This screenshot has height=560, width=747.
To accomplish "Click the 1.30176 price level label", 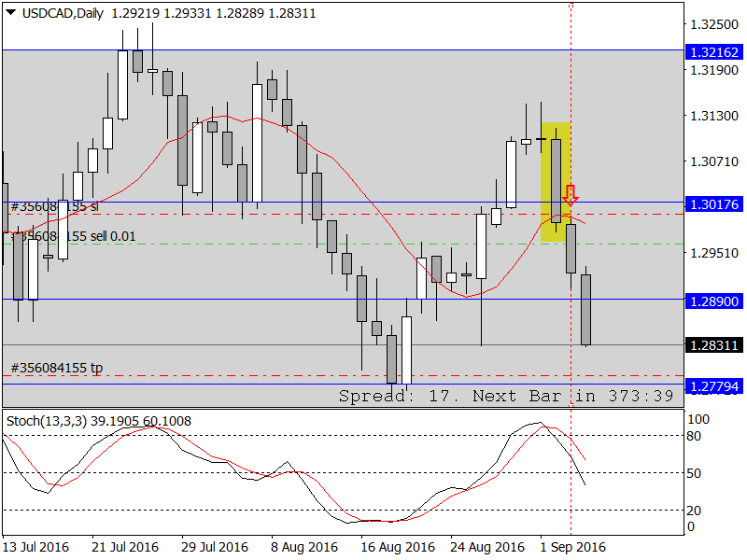I will [x=714, y=204].
